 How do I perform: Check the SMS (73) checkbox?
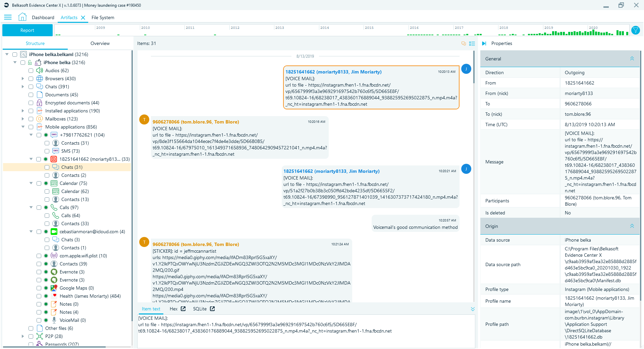[47, 151]
